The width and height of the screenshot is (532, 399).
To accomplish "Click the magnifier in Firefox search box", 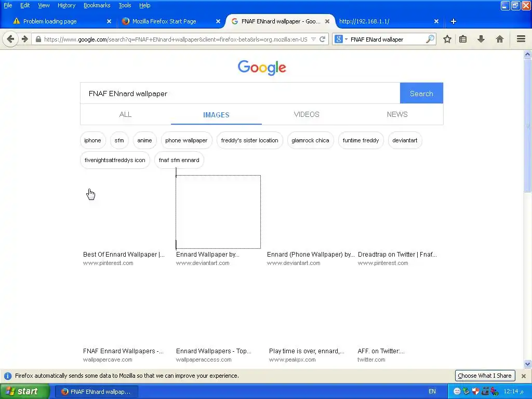I will tap(430, 39).
